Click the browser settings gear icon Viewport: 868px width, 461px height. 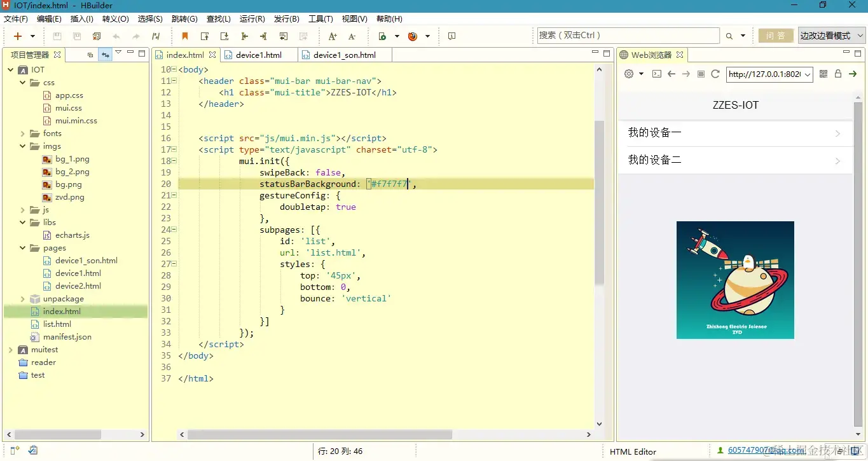(x=629, y=74)
